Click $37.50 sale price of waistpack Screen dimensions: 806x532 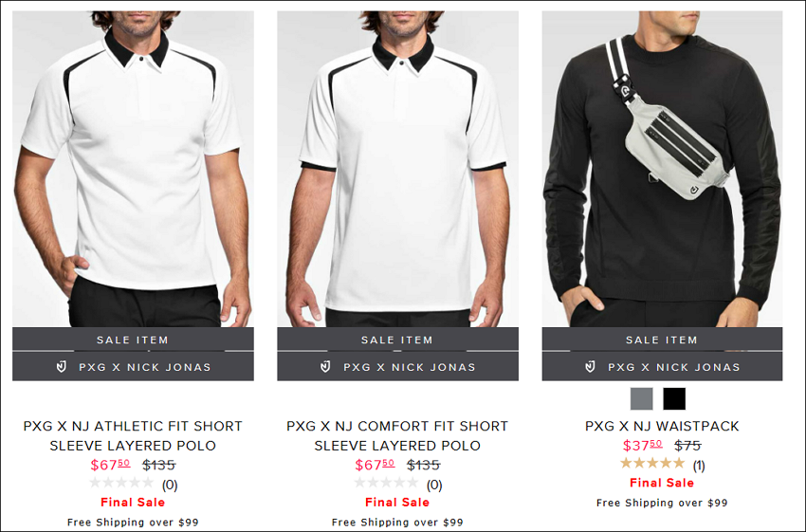click(643, 445)
